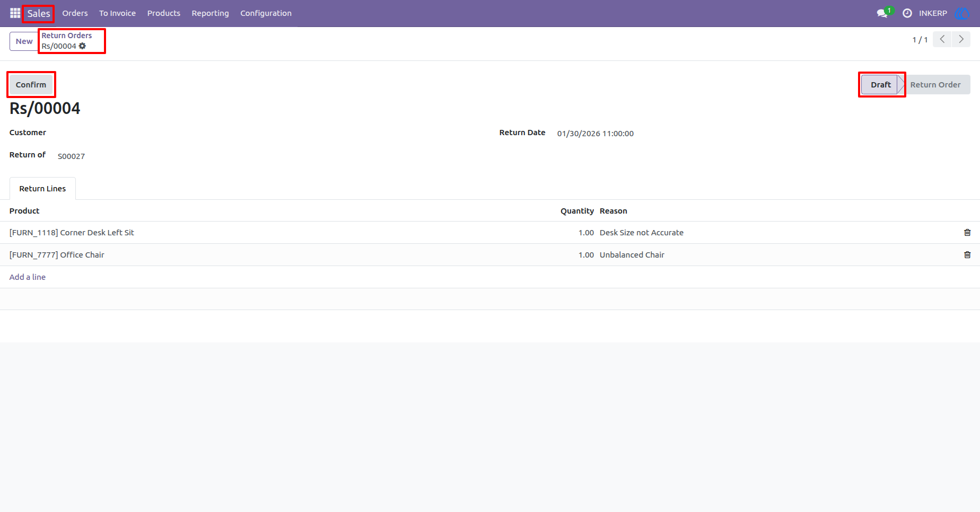Select the Return Lines tab

click(x=42, y=189)
